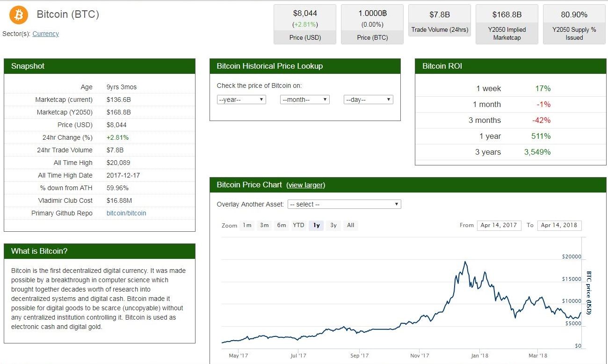The width and height of the screenshot is (608, 364).
Task: Click the Y2050 Supply % Issued tile
Action: click(x=574, y=24)
